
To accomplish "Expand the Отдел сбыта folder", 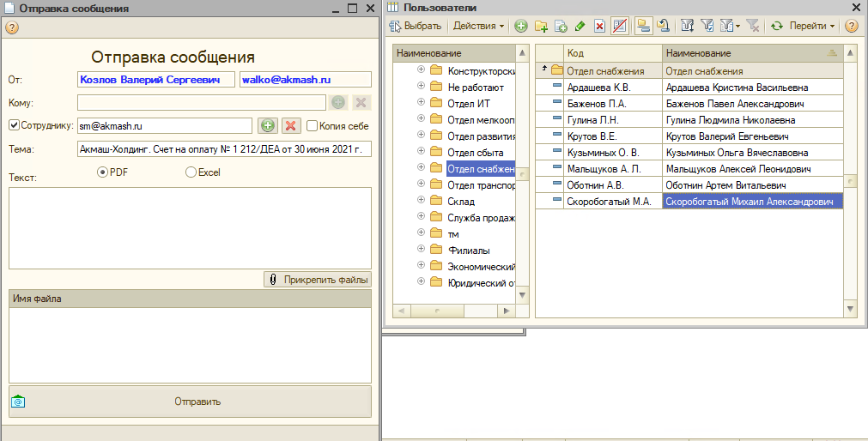I will click(x=421, y=150).
